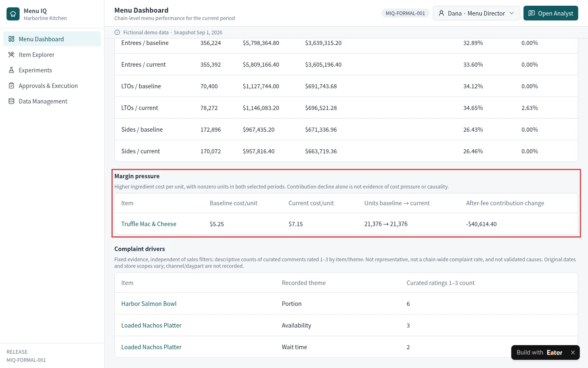Viewport: 588px width, 368px height.
Task: Click the Item Explorer utensils icon
Action: 11,55
